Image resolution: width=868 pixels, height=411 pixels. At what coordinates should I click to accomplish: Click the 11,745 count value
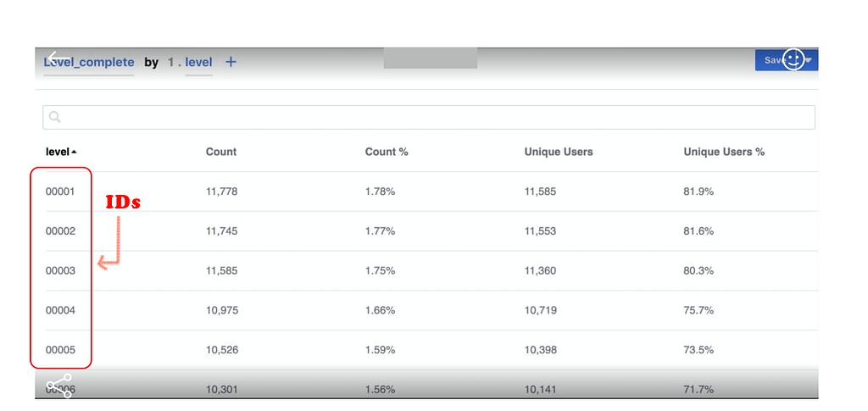point(222,231)
